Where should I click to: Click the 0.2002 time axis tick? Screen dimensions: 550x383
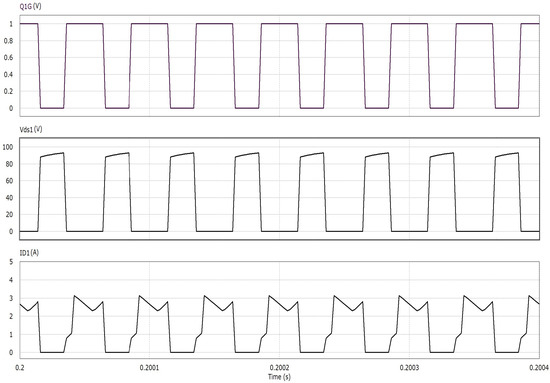point(279,368)
